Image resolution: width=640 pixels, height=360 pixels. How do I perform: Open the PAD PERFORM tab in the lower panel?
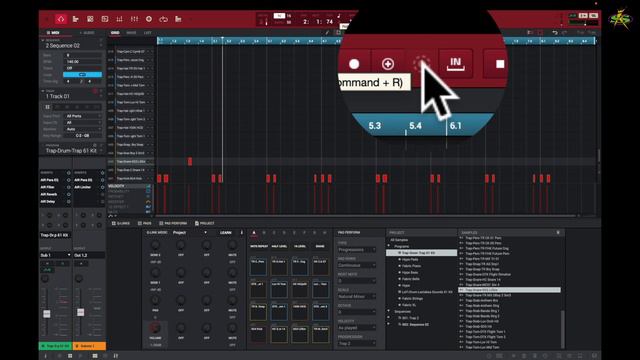(173, 223)
